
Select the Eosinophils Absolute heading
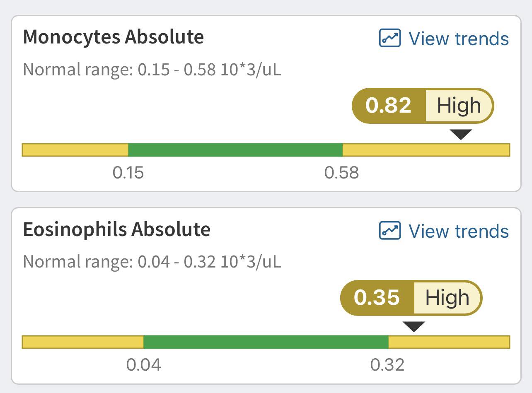tap(117, 229)
